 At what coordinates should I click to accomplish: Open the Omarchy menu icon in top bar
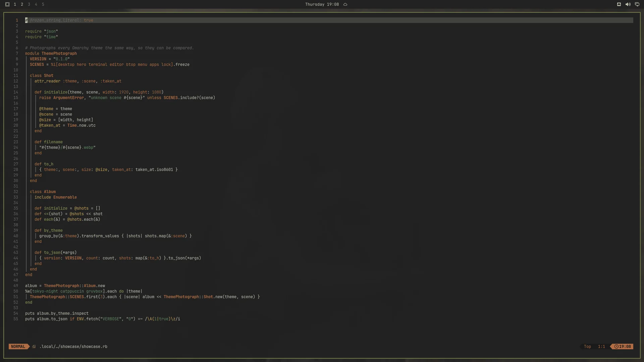tap(7, 4)
